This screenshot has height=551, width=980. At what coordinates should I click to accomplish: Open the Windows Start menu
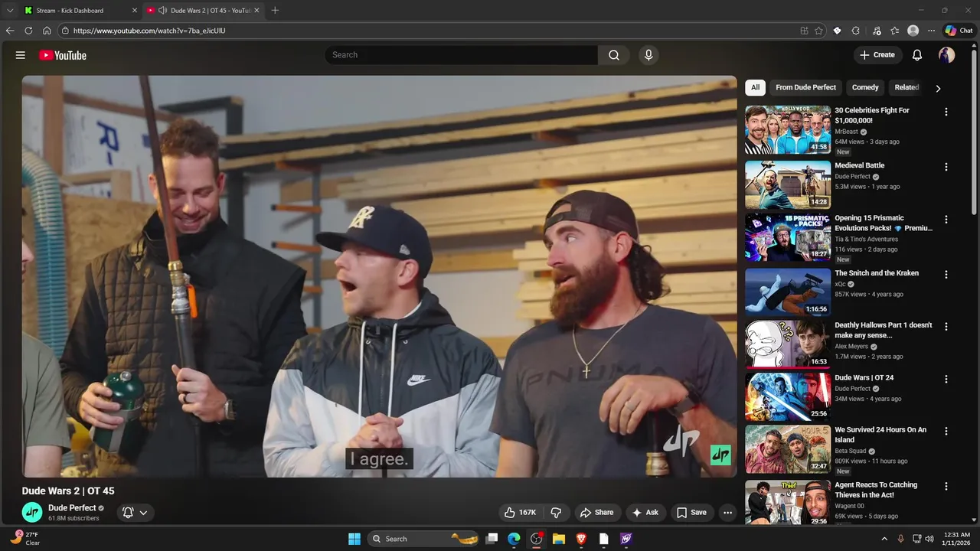click(354, 539)
